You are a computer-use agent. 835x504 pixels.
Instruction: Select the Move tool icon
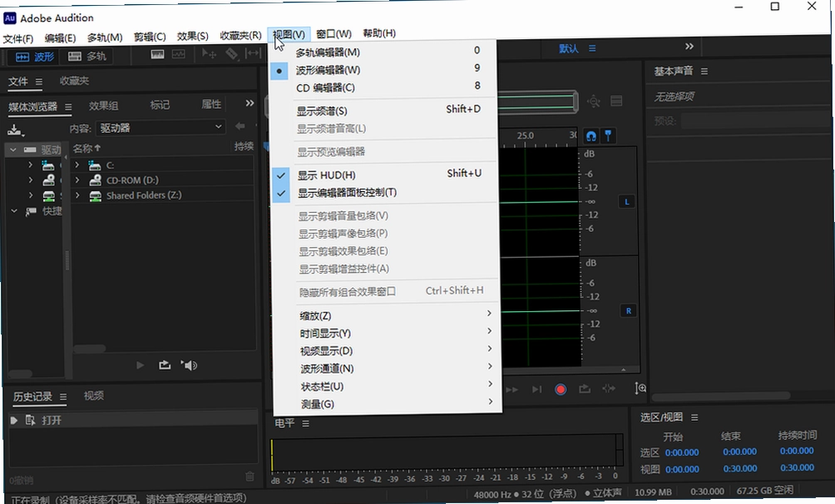(x=209, y=54)
